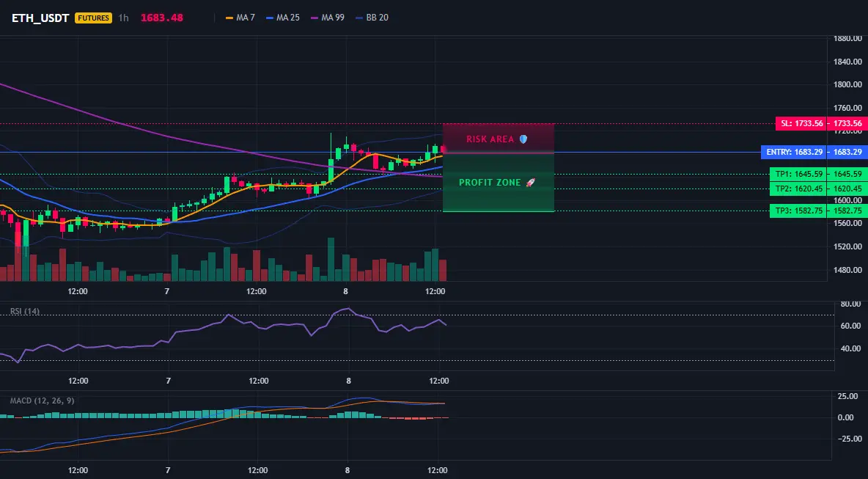Click the RSI peak above the 70 line

click(x=347, y=309)
